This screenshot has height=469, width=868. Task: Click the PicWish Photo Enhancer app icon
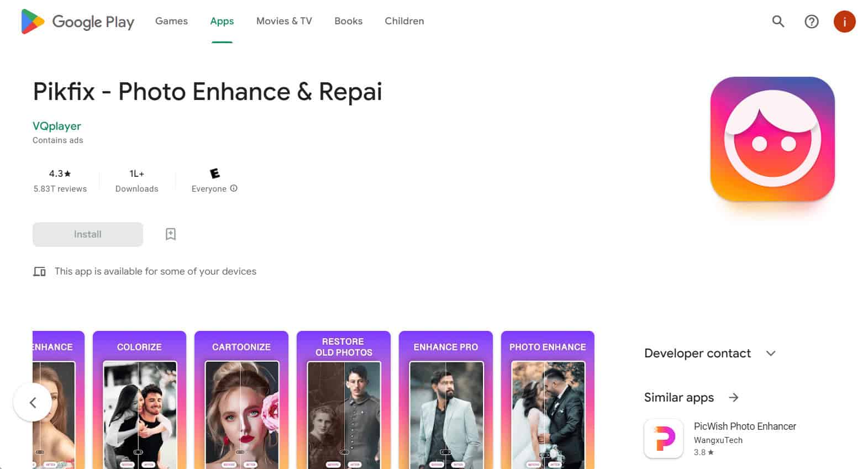coord(664,439)
